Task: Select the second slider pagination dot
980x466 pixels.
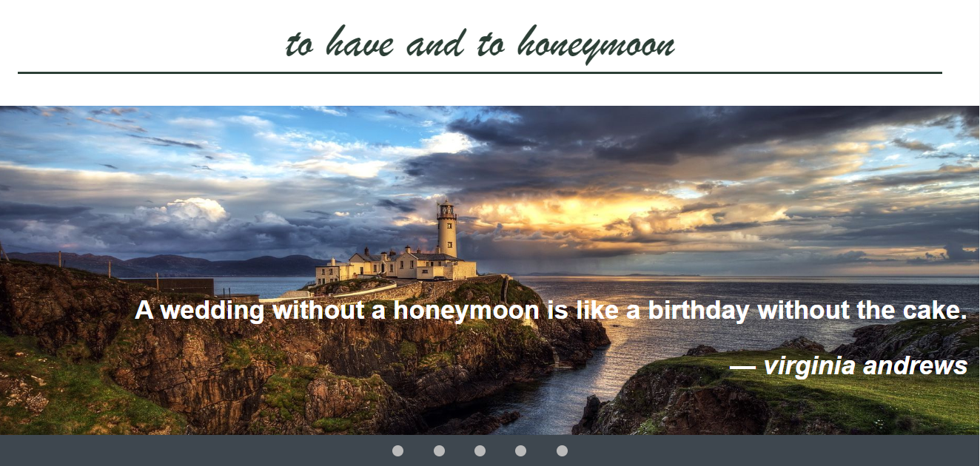Action: (x=439, y=450)
